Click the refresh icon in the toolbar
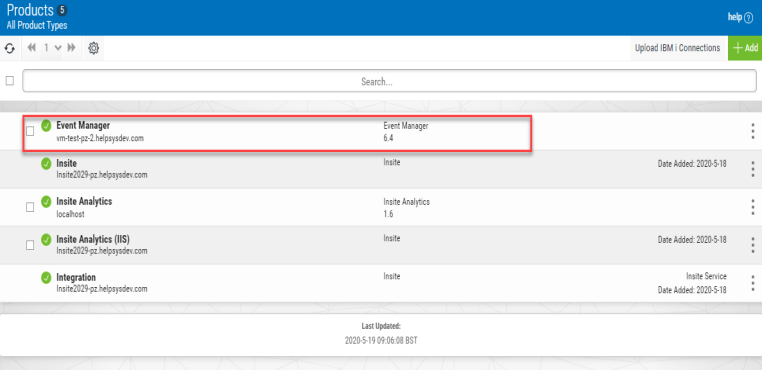 [x=10, y=48]
